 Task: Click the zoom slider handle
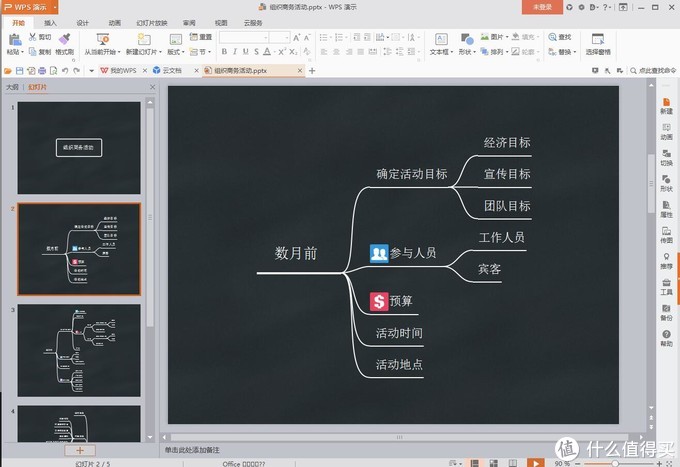pyautogui.click(x=615, y=464)
